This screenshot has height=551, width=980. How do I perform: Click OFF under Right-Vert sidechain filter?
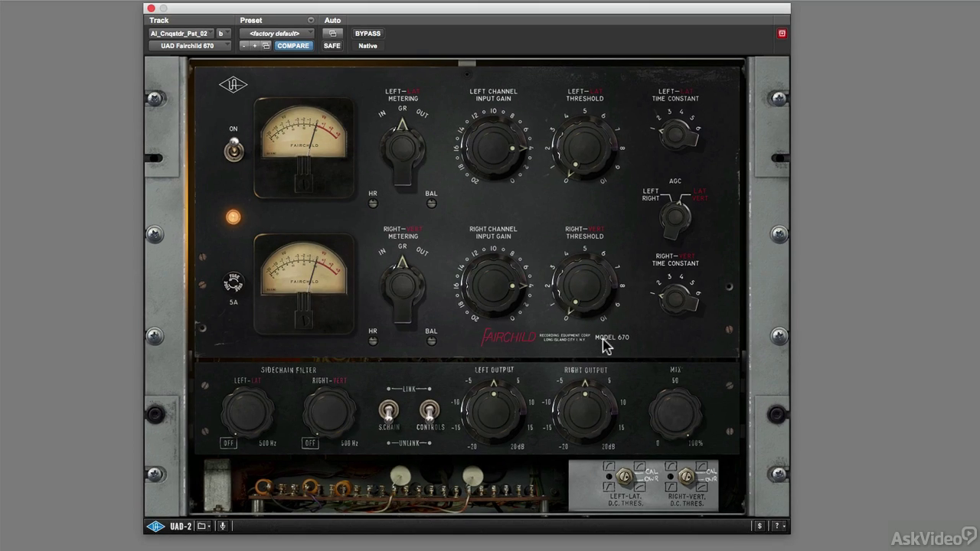pos(310,443)
